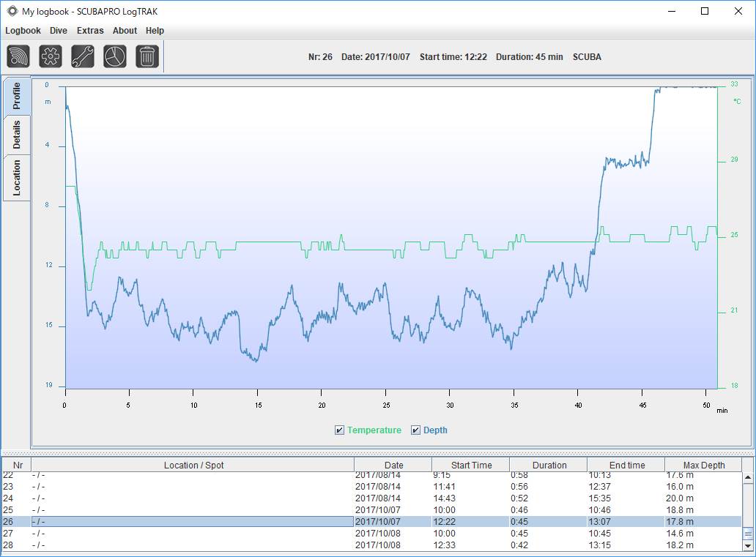Open the About menu
The height and width of the screenshot is (557, 756).
(x=125, y=30)
